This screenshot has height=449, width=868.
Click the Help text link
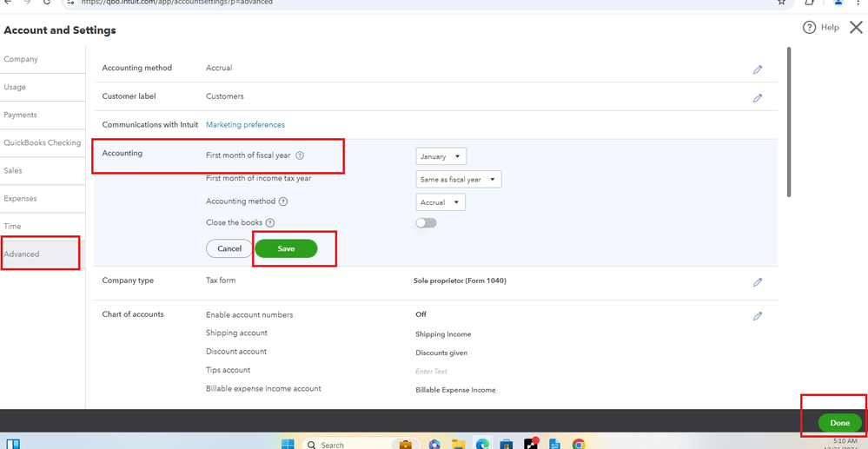pos(830,27)
